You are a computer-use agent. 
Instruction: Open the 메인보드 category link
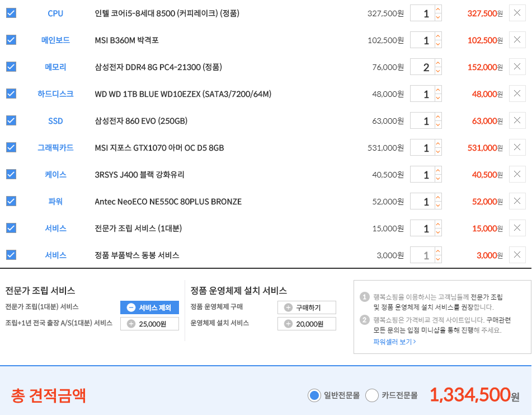(x=55, y=40)
